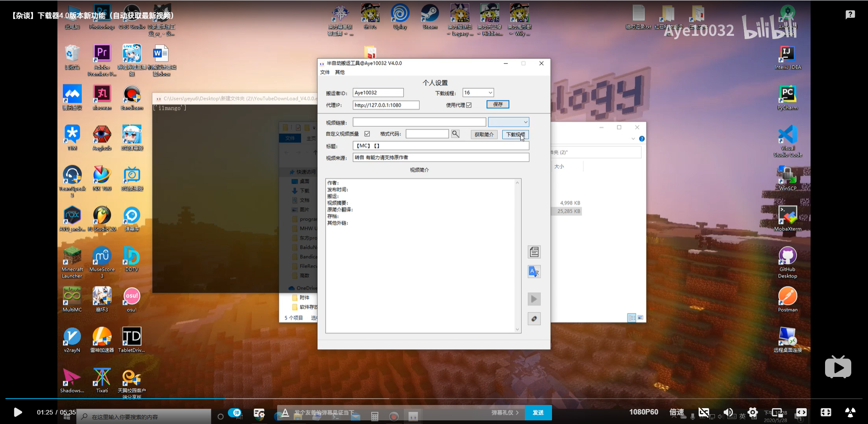Open the 倍速 playback speed menu
Screen dimensions: 868x424
[677, 412]
